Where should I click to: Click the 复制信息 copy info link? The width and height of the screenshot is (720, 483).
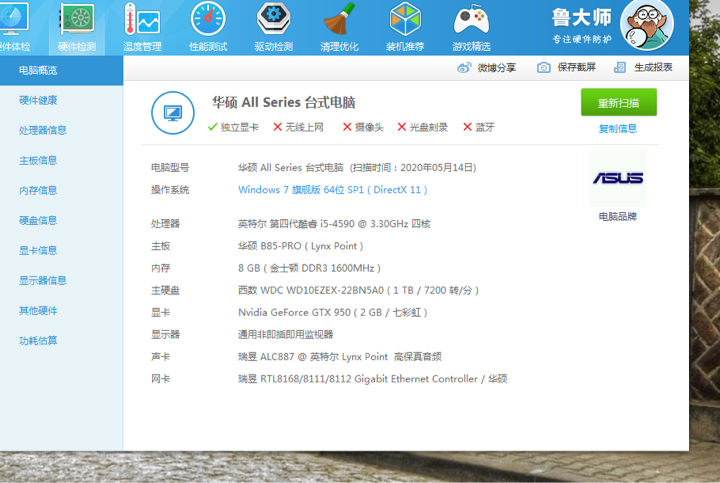(x=618, y=129)
